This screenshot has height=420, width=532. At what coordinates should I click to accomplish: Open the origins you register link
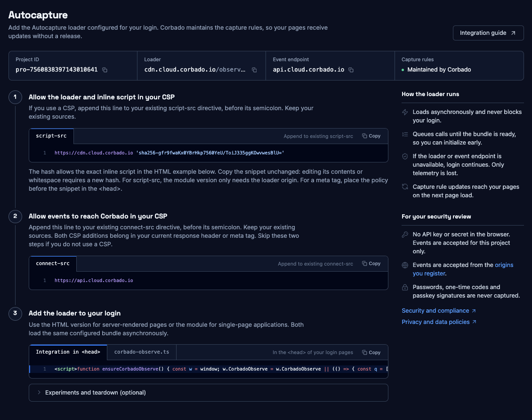coord(463,269)
